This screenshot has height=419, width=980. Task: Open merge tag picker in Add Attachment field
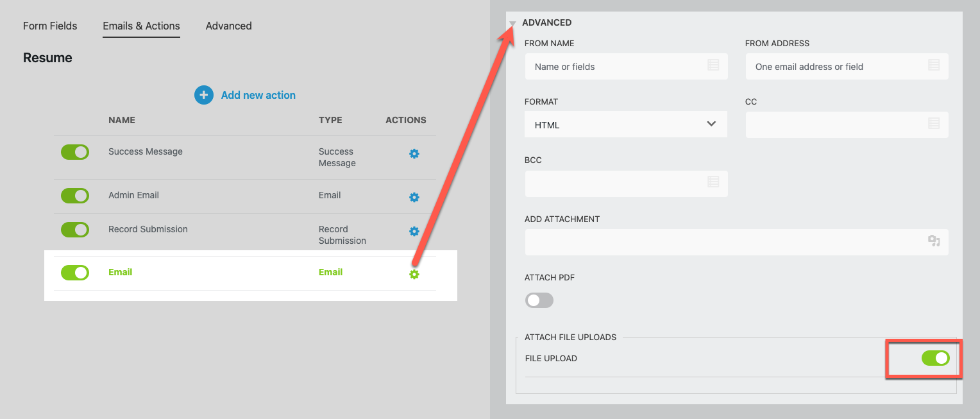pos(934,241)
